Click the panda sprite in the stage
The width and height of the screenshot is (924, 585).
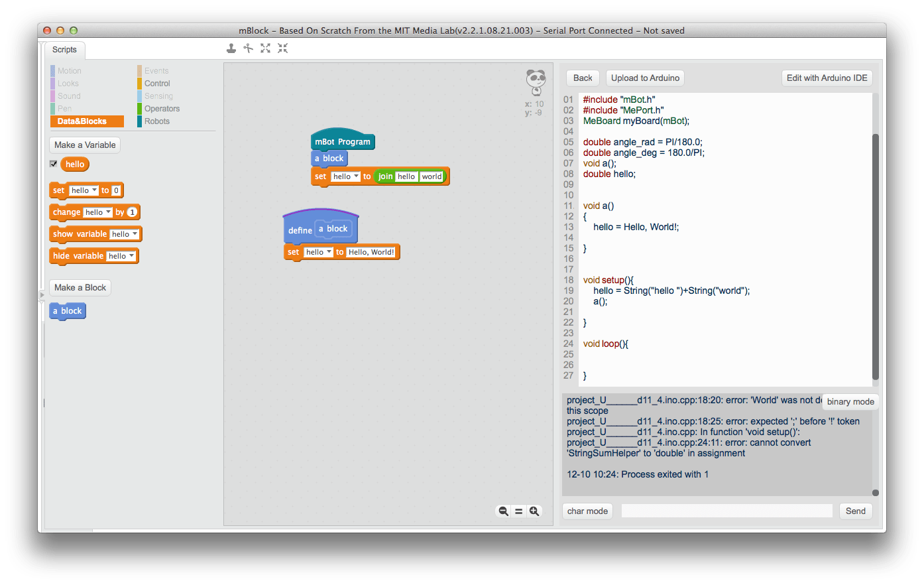point(536,80)
